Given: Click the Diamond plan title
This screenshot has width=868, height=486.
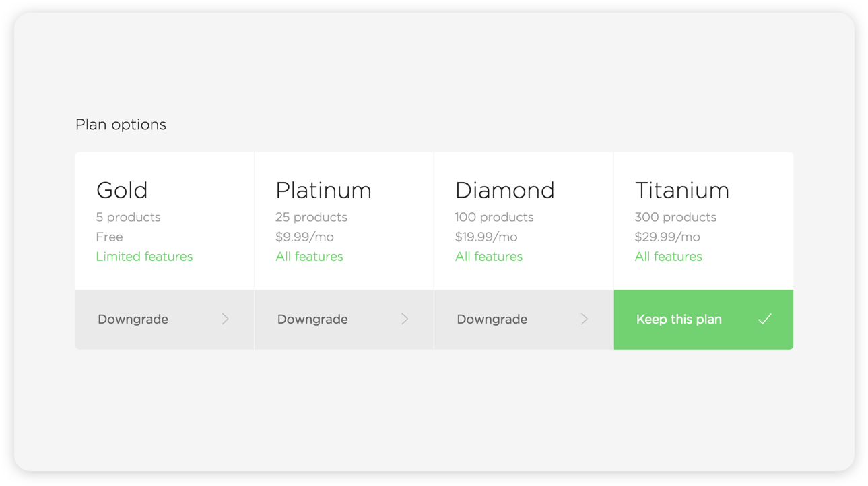Looking at the screenshot, I should pyautogui.click(x=504, y=190).
